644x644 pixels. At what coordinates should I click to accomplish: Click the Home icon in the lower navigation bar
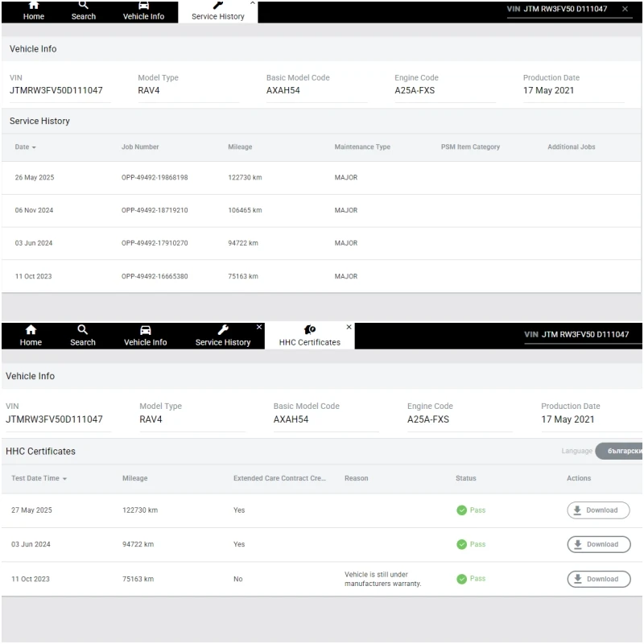(x=31, y=330)
